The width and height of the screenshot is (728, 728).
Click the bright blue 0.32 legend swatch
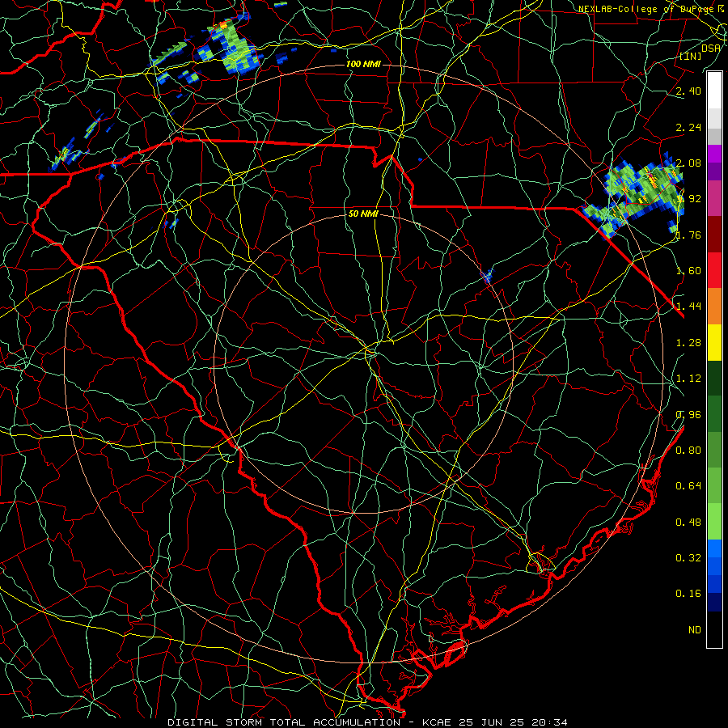coord(714,548)
